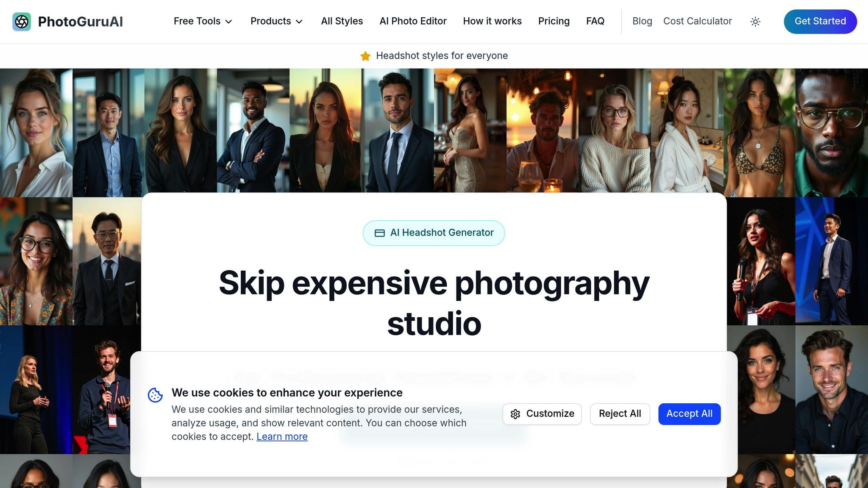Select the AI Headshot Generator badge
This screenshot has width=868, height=488.
(434, 233)
